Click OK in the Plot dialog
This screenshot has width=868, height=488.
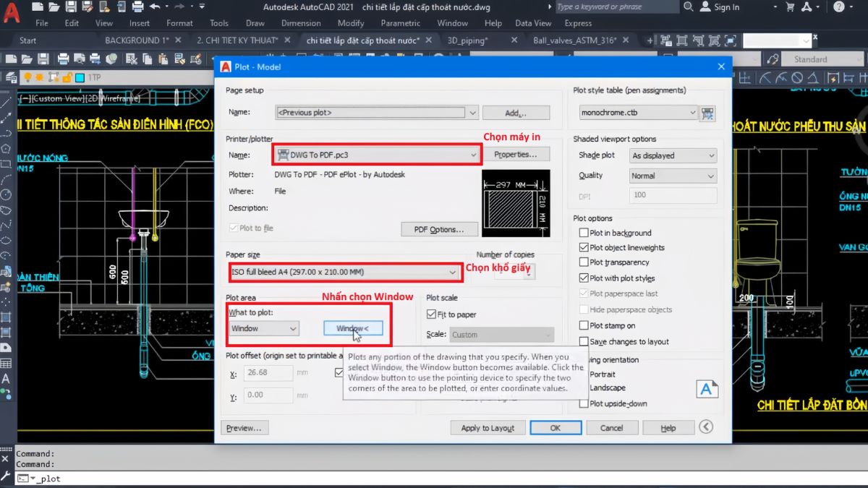[x=556, y=428]
